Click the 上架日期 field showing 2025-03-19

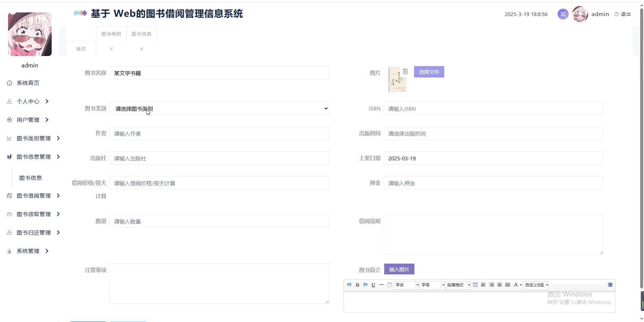coord(493,158)
